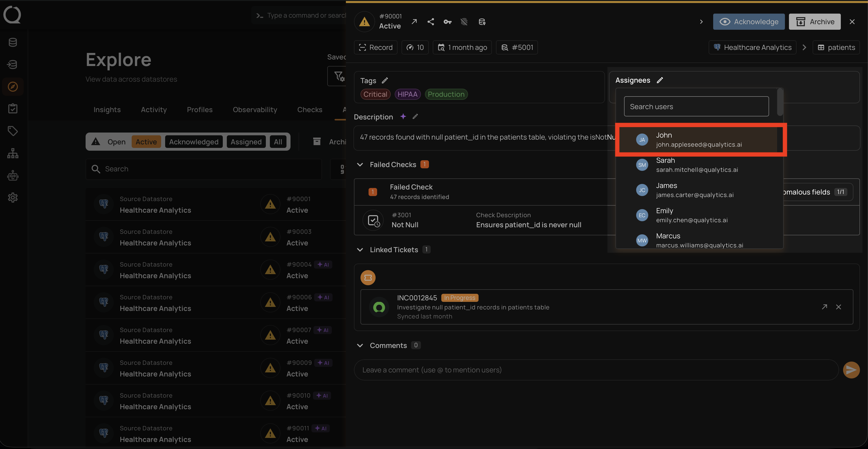Go to next anomaly chevron
Viewport: 868px width, 449px height.
coord(701,22)
